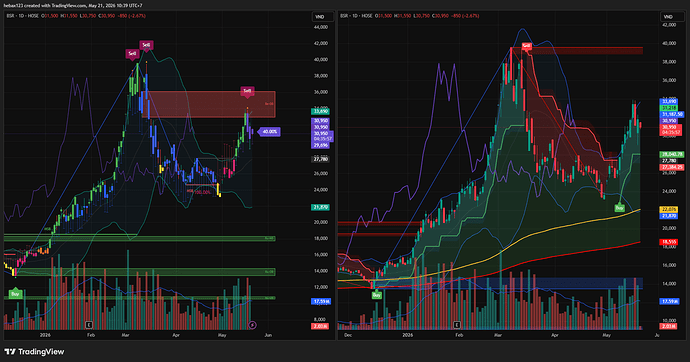The width and height of the screenshot is (690, 362).
Task: Click the red -850 (-2.67%) change on left chart
Action: click(x=132, y=16)
